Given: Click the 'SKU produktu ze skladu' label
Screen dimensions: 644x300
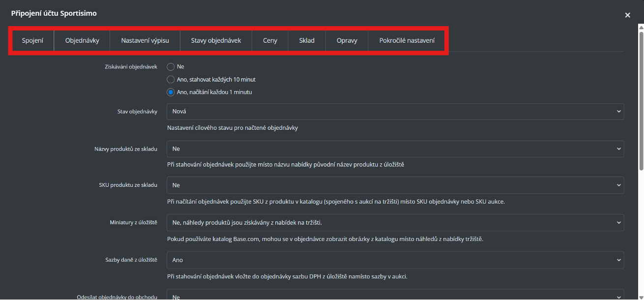Looking at the screenshot, I should [x=128, y=185].
